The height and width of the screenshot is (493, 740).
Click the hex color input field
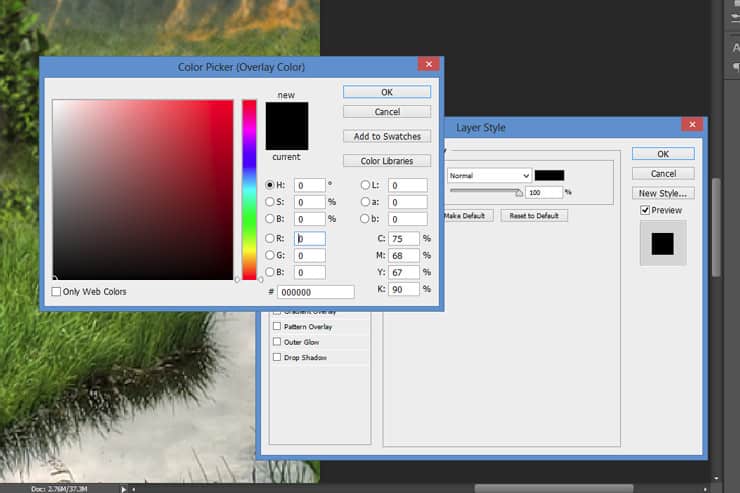pos(315,292)
